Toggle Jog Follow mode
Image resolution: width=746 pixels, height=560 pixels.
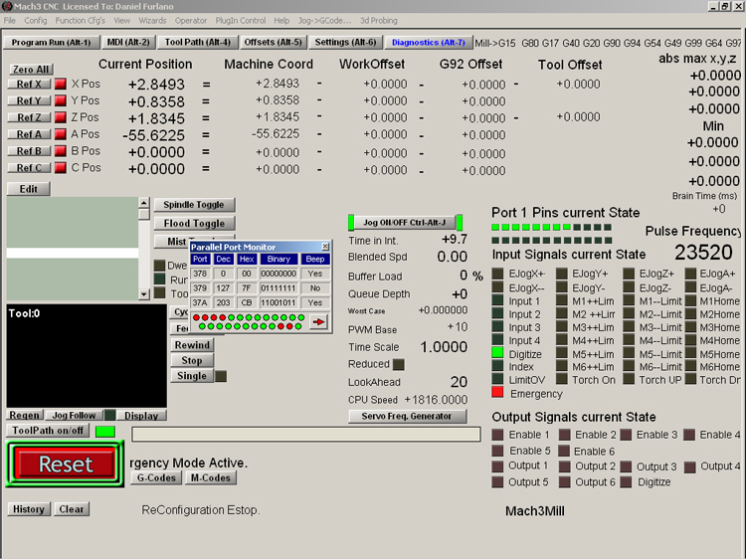tap(74, 415)
